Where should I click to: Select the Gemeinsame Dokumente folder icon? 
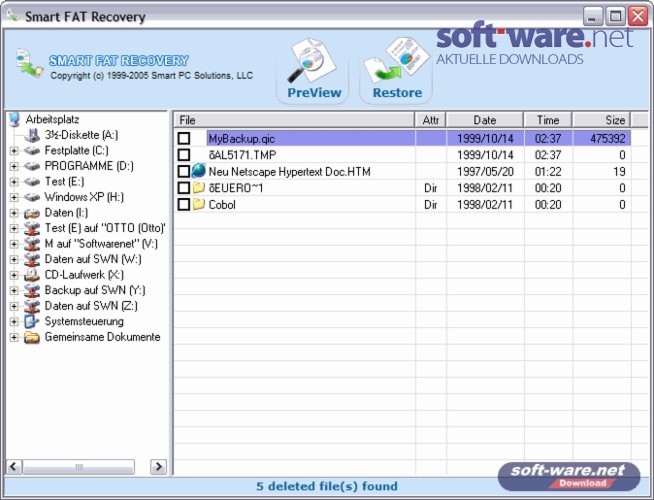click(32, 337)
